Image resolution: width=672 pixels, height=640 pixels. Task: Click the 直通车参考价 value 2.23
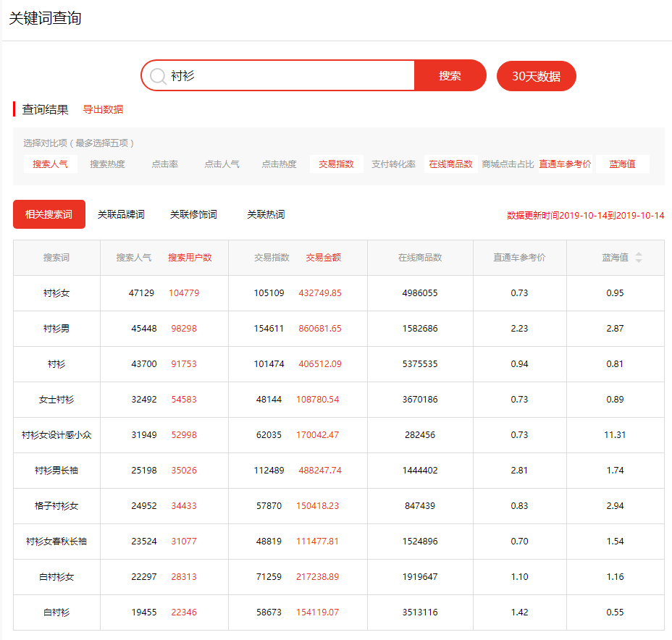click(x=519, y=329)
